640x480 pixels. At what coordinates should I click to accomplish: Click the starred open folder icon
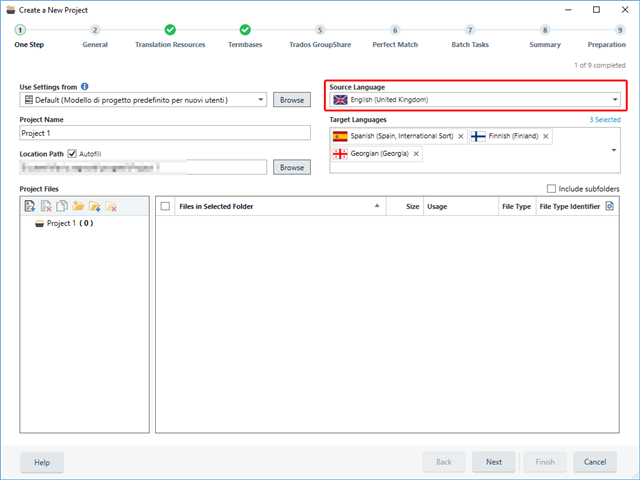(78, 206)
